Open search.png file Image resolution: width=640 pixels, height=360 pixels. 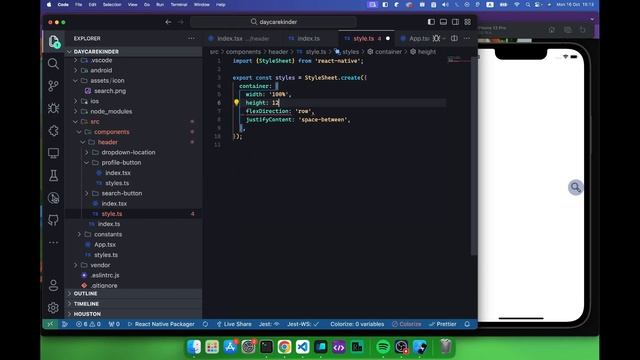point(133,91)
